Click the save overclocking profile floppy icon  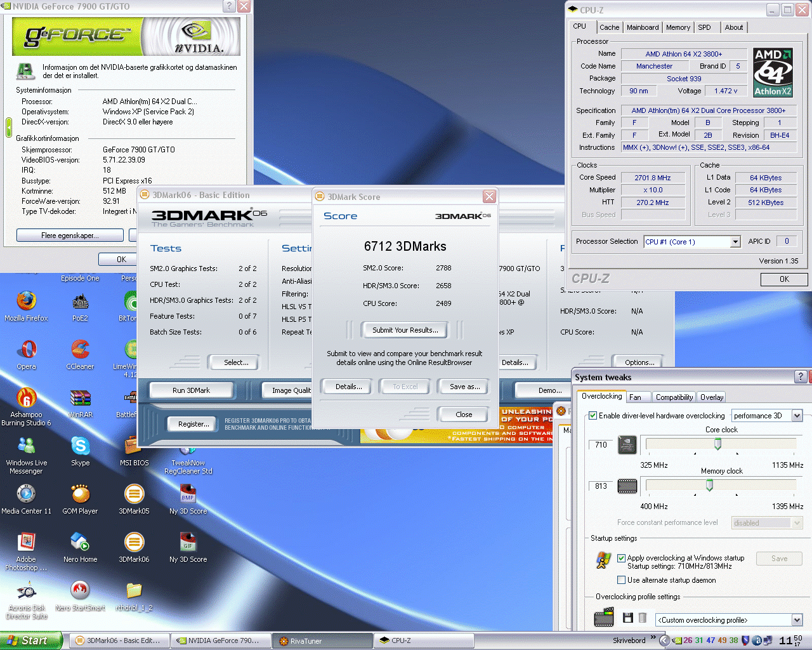point(627,618)
